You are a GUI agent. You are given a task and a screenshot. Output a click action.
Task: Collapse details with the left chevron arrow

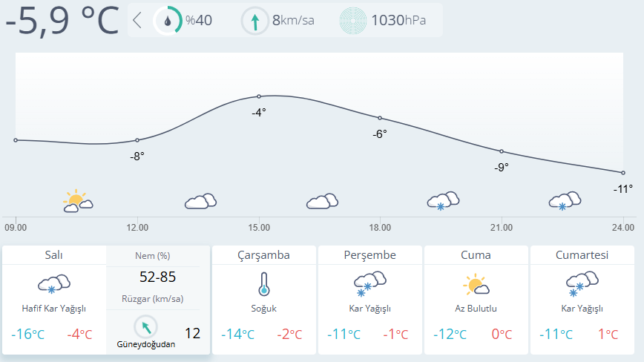pos(137,20)
